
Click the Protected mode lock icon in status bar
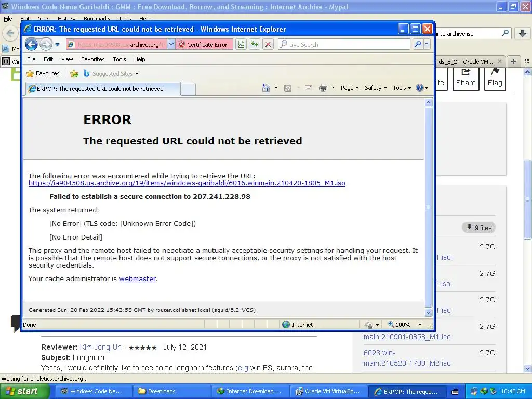[x=368, y=325]
